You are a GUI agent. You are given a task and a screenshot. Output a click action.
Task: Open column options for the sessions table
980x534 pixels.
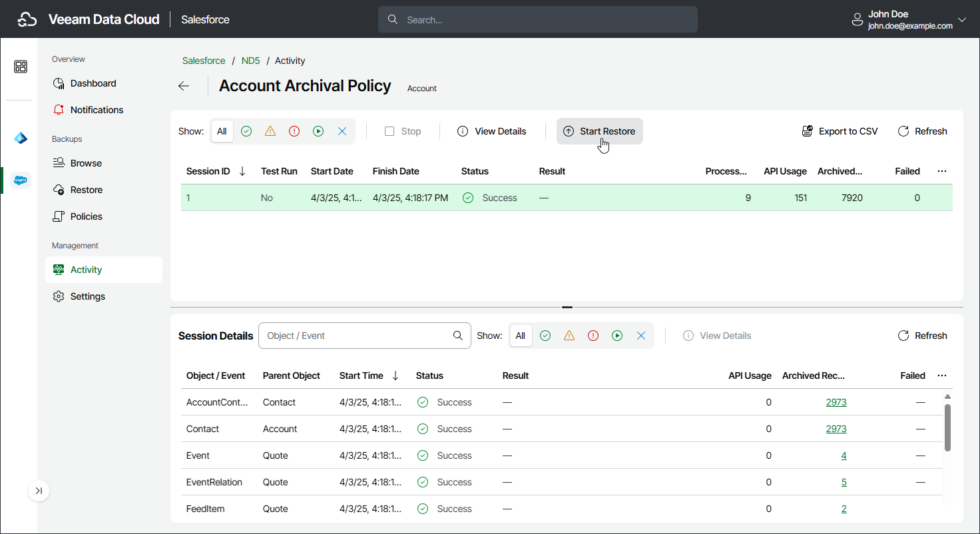pyautogui.click(x=942, y=171)
